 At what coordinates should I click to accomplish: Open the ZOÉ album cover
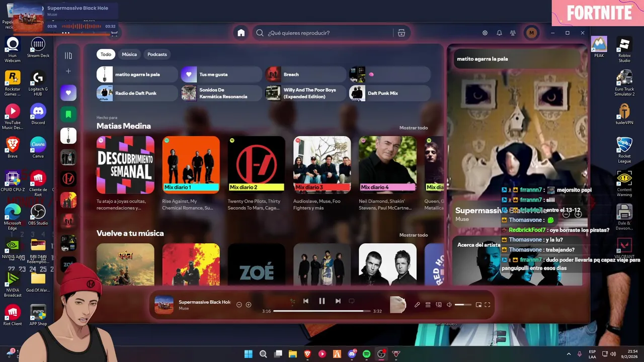click(x=256, y=264)
